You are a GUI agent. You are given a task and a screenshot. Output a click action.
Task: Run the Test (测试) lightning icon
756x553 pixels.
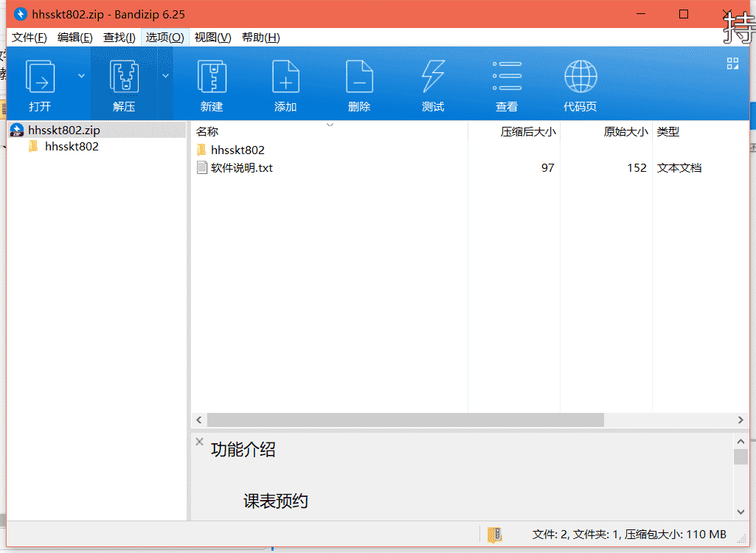click(433, 76)
